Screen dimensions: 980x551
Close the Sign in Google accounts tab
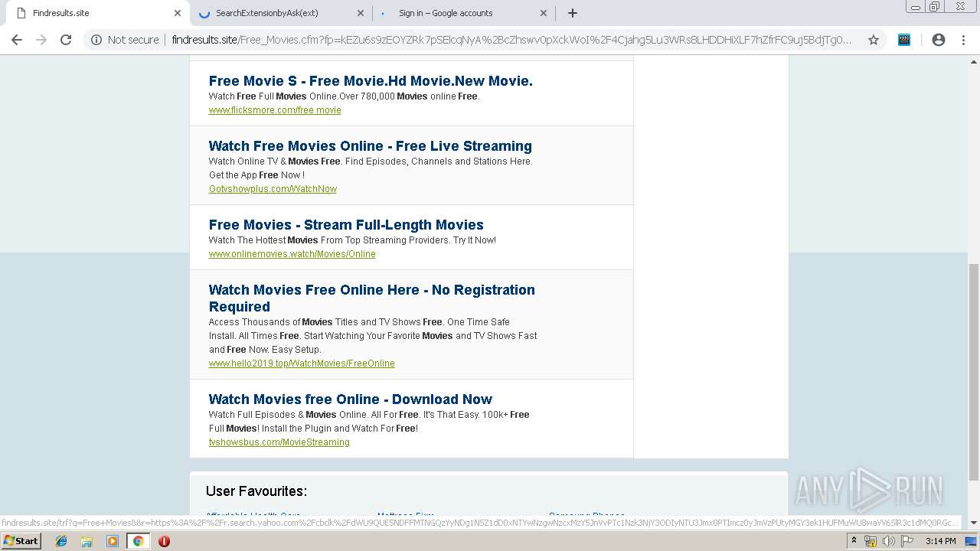click(x=544, y=13)
